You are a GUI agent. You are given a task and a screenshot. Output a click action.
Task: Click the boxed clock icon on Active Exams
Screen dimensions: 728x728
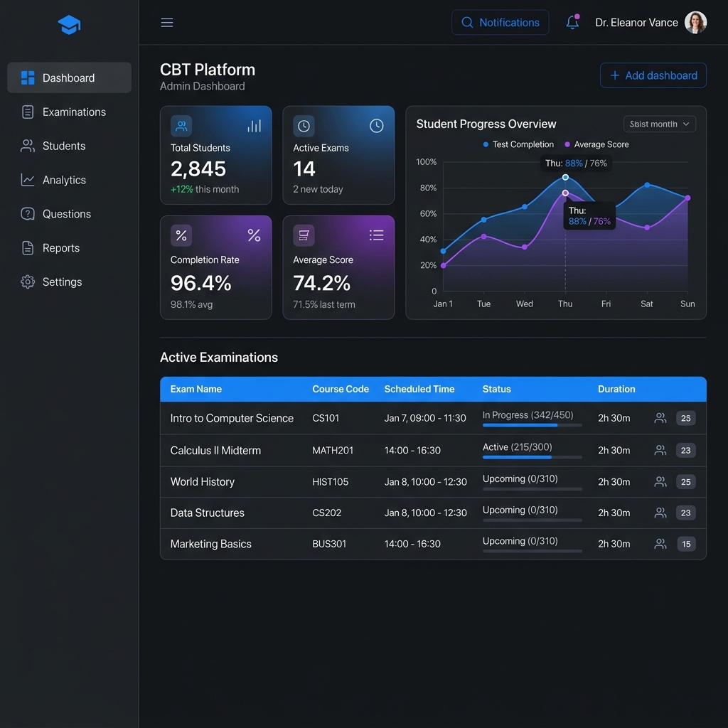(304, 126)
